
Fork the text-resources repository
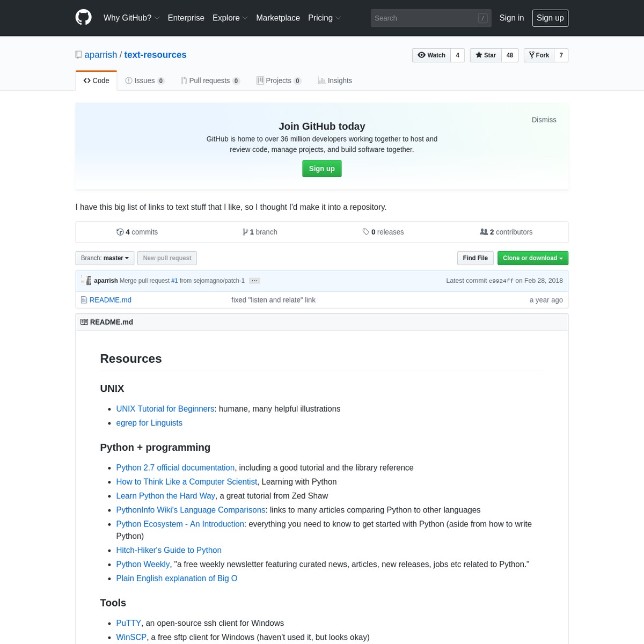pyautogui.click(x=539, y=55)
